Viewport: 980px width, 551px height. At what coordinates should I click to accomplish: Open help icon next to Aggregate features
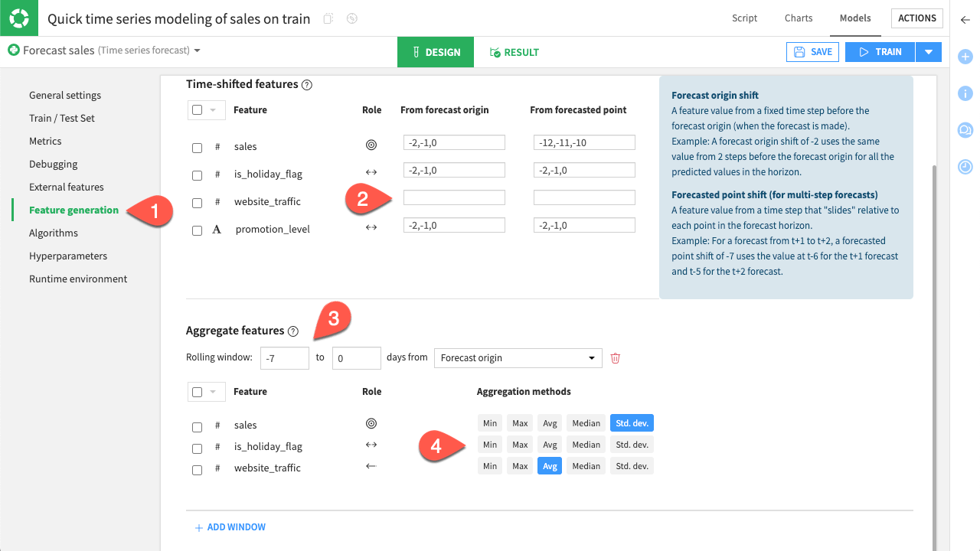click(x=292, y=331)
